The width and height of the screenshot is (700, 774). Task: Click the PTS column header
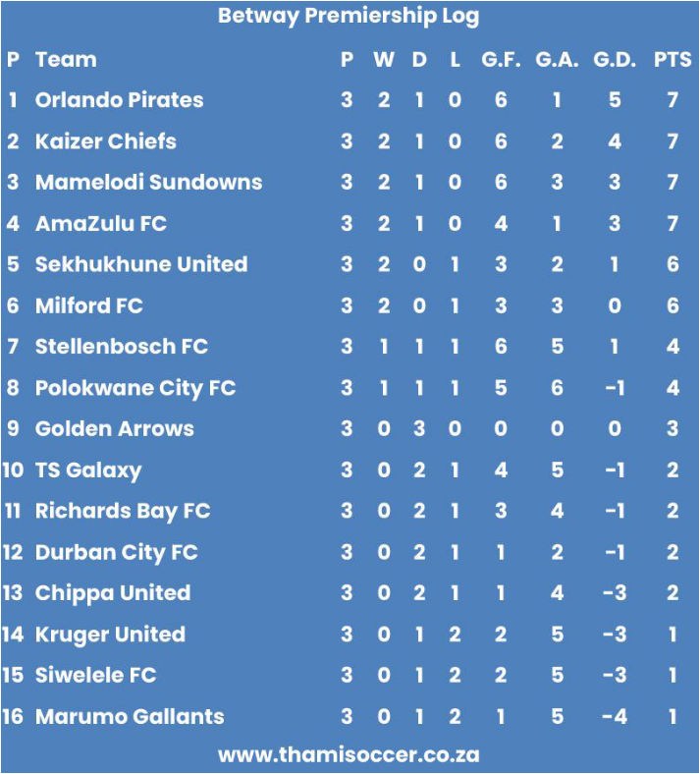point(673,60)
